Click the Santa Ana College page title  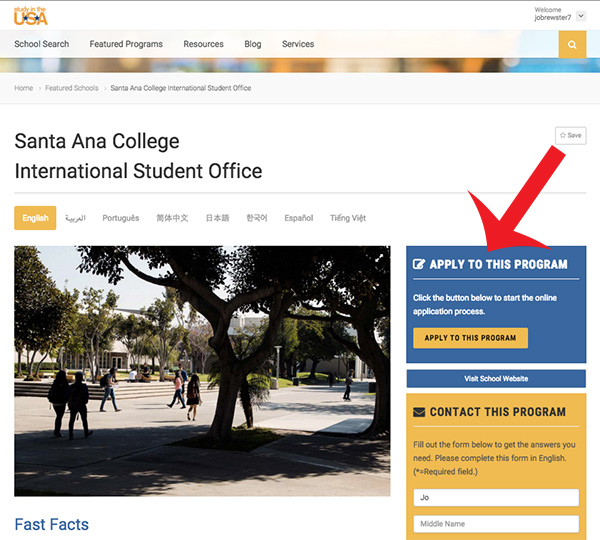pyautogui.click(x=138, y=156)
